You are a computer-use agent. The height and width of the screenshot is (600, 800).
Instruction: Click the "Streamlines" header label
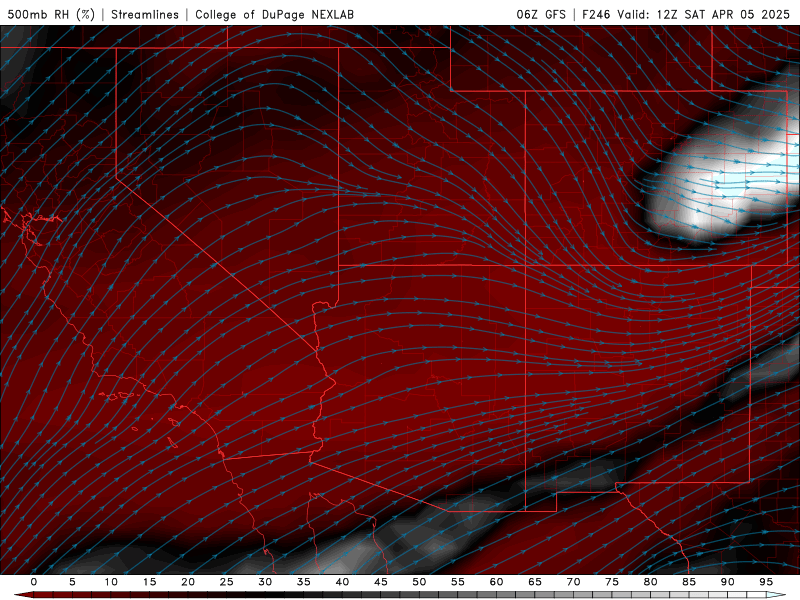click(145, 14)
